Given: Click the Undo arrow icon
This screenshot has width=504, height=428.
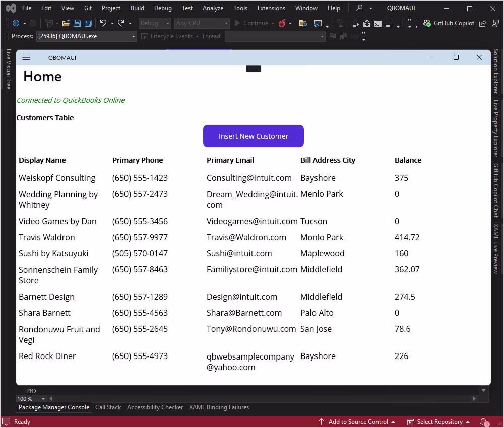Looking at the screenshot, I should tap(103, 23).
